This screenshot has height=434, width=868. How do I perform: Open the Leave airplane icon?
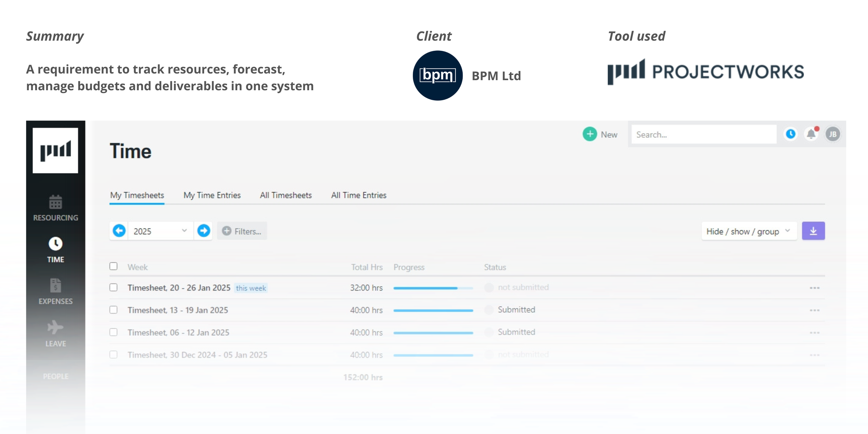point(56,327)
